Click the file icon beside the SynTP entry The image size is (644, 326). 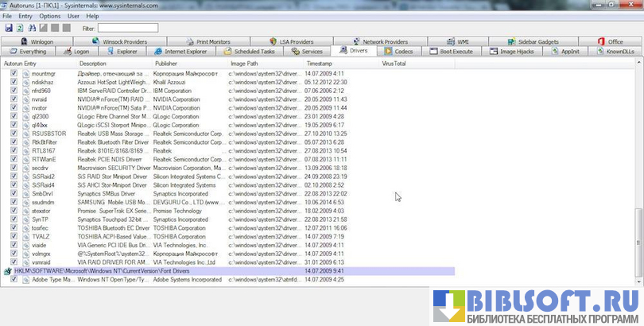pos(25,219)
